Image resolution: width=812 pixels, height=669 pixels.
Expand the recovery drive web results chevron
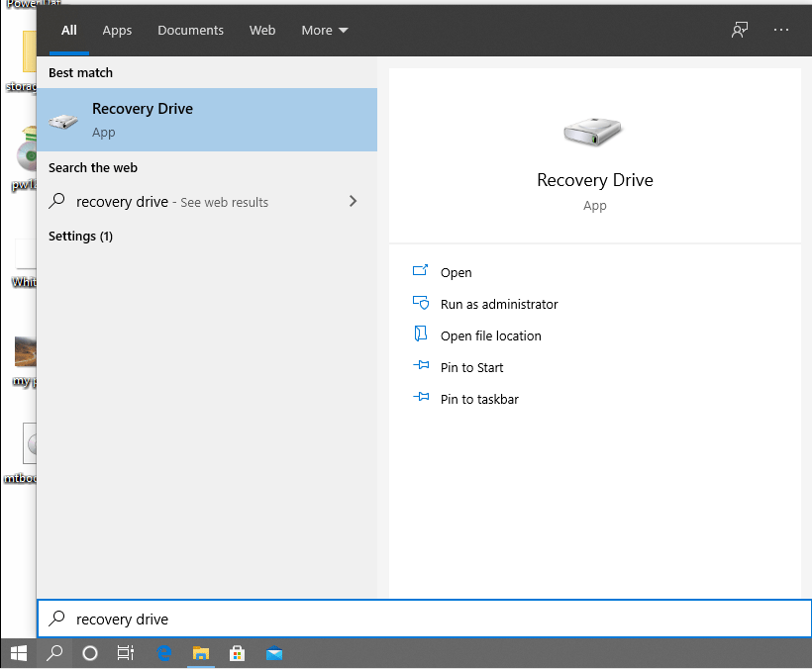353,201
